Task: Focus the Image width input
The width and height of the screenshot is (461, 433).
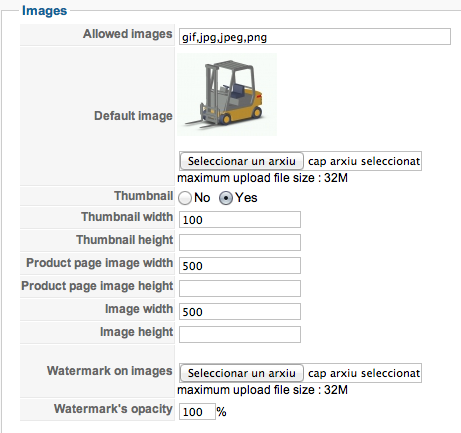Action: point(240,312)
